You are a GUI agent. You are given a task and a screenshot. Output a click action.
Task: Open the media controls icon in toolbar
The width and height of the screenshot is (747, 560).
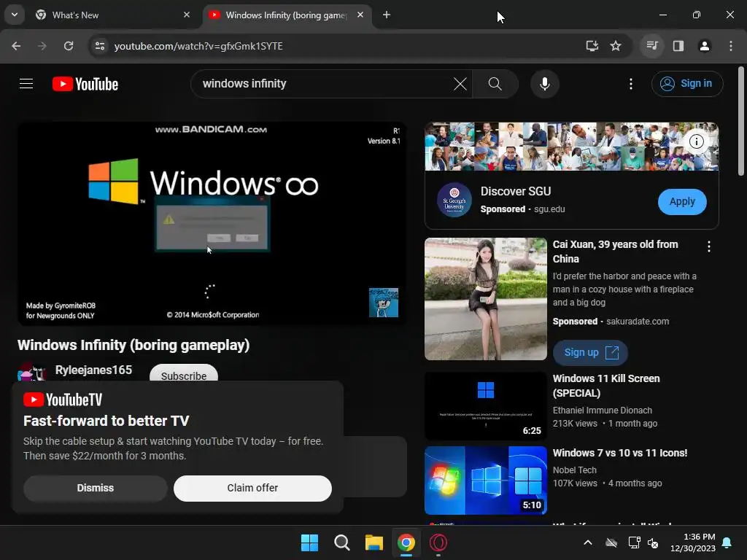coord(651,46)
